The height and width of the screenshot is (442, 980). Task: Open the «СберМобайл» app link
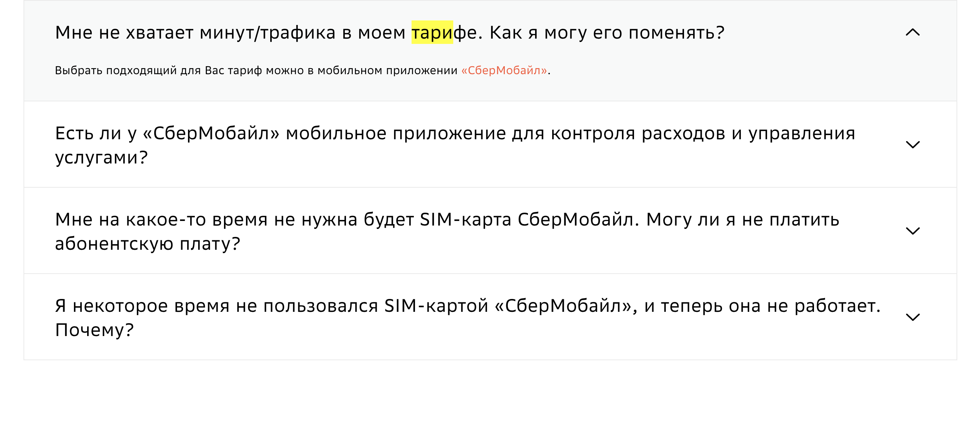coord(503,70)
